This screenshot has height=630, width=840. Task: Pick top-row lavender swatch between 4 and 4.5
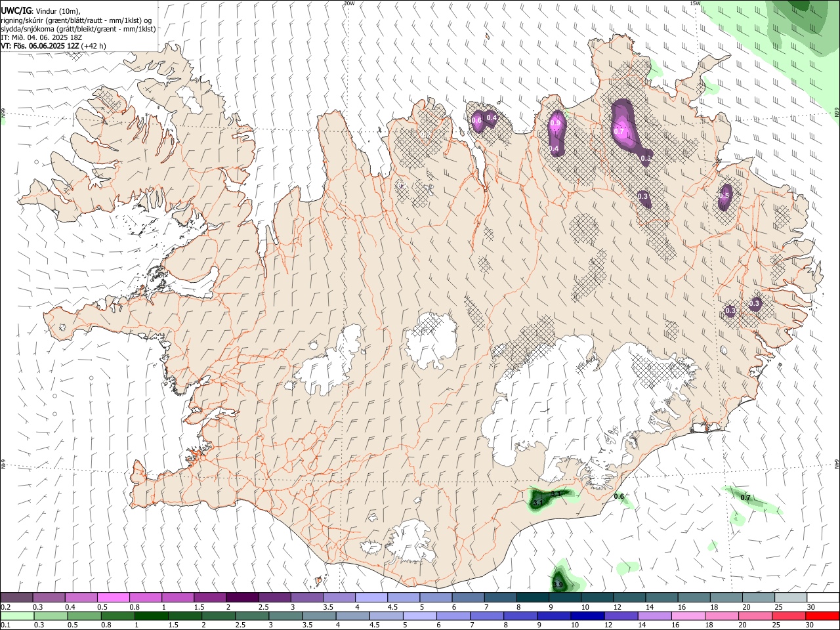pyautogui.click(x=370, y=597)
